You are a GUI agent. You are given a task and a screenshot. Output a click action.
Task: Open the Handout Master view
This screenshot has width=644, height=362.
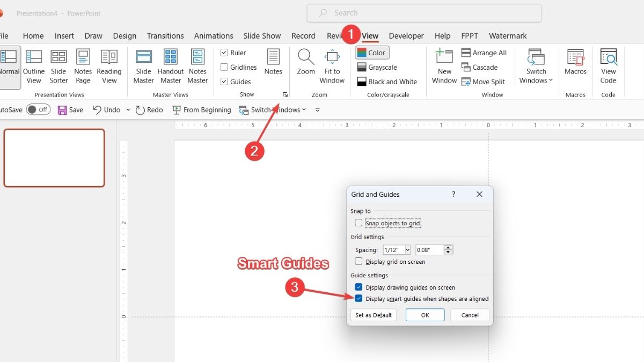pyautogui.click(x=171, y=67)
